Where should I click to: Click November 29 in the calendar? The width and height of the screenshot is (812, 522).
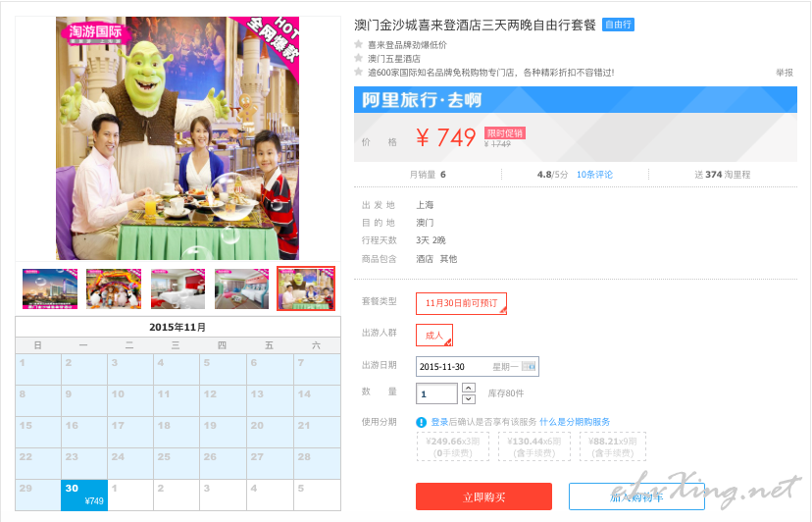(x=38, y=496)
